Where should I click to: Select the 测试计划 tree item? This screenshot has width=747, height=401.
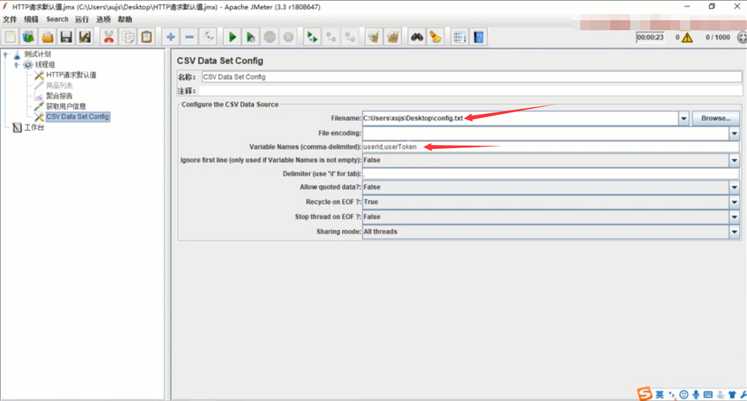pos(38,54)
